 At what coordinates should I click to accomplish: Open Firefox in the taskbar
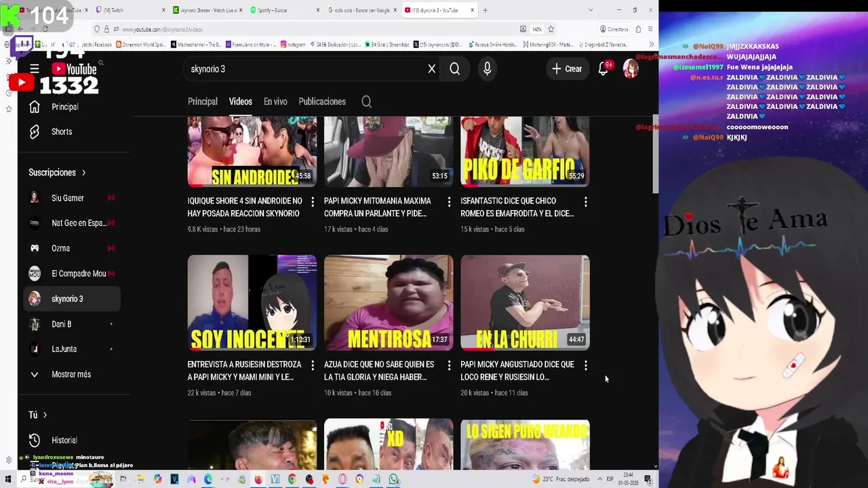[x=258, y=479]
